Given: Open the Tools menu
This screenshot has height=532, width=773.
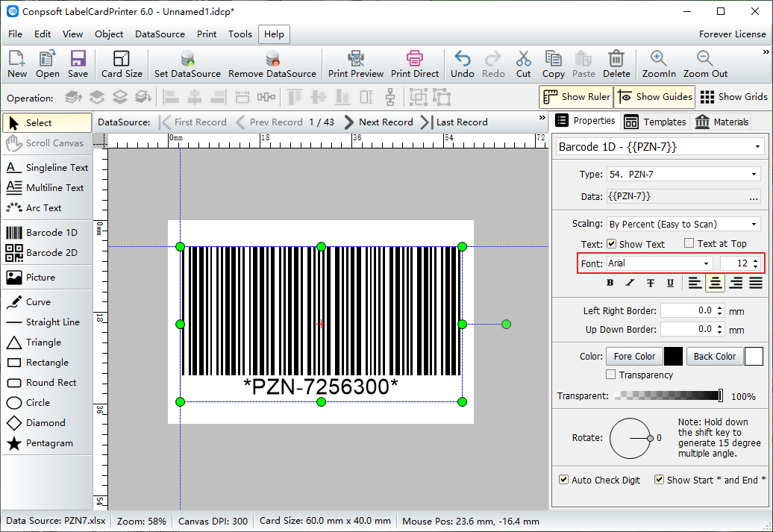Looking at the screenshot, I should tap(240, 34).
